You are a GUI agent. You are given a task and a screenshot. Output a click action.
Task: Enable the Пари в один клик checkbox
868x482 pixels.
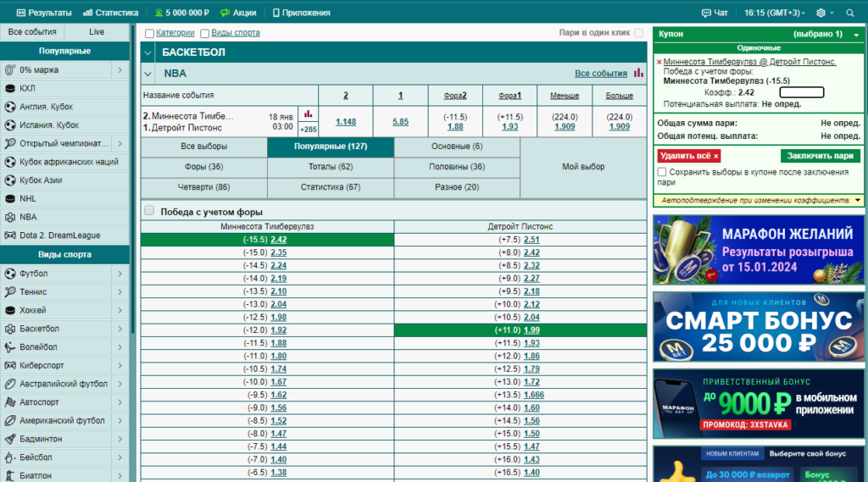[x=639, y=33]
